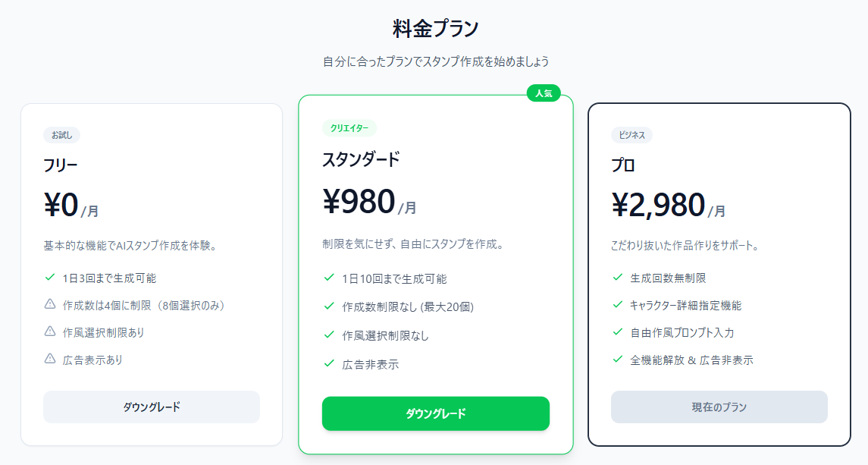The width and height of the screenshot is (868, 465).
Task: Click the checkmark beside 作成数制限なし
Action: coord(329,306)
